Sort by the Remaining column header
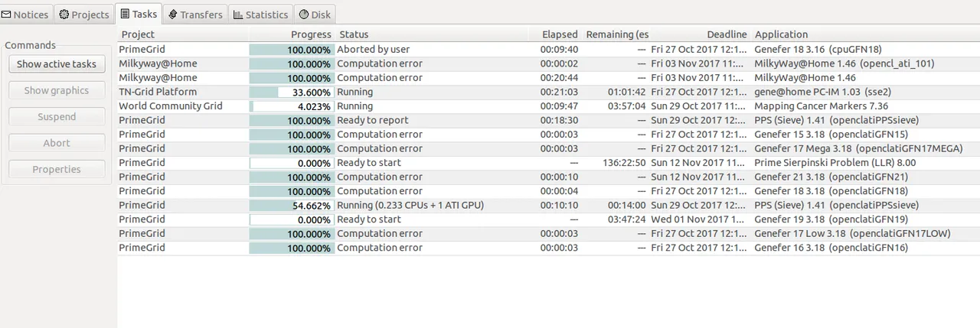The height and width of the screenshot is (328, 980). (616, 34)
